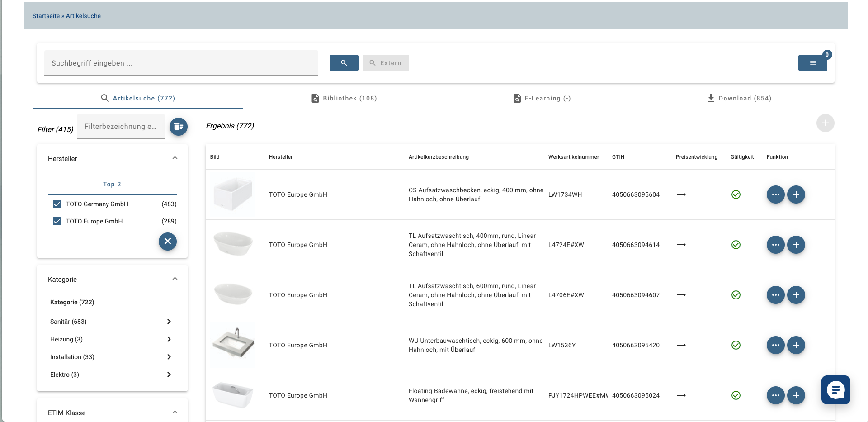Image resolution: width=868 pixels, height=422 pixels.
Task: Collapse the Hersteller filter panel
Action: (175, 158)
